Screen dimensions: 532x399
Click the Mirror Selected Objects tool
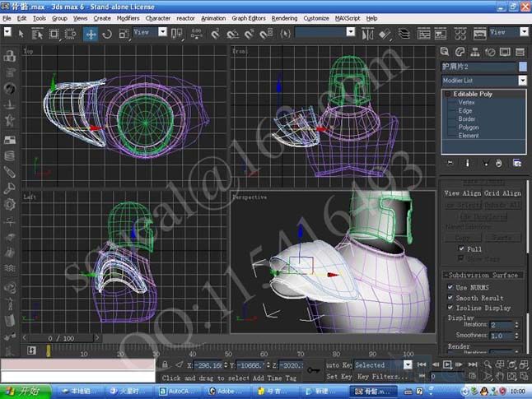click(x=367, y=34)
